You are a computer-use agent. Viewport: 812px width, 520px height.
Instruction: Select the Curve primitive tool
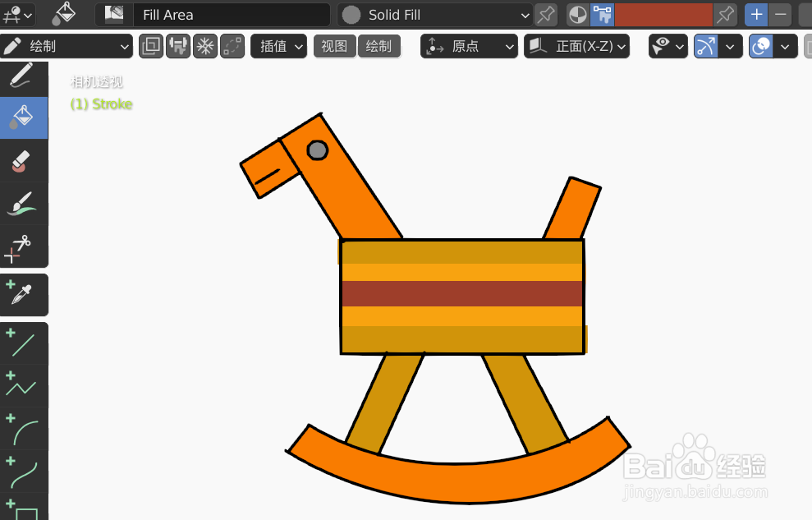23,472
